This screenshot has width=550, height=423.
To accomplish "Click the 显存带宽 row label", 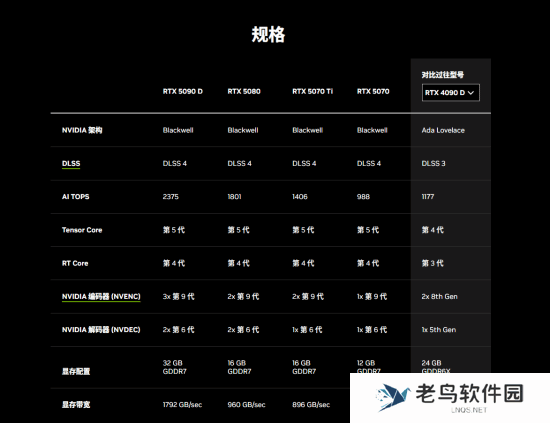I will (x=76, y=405).
